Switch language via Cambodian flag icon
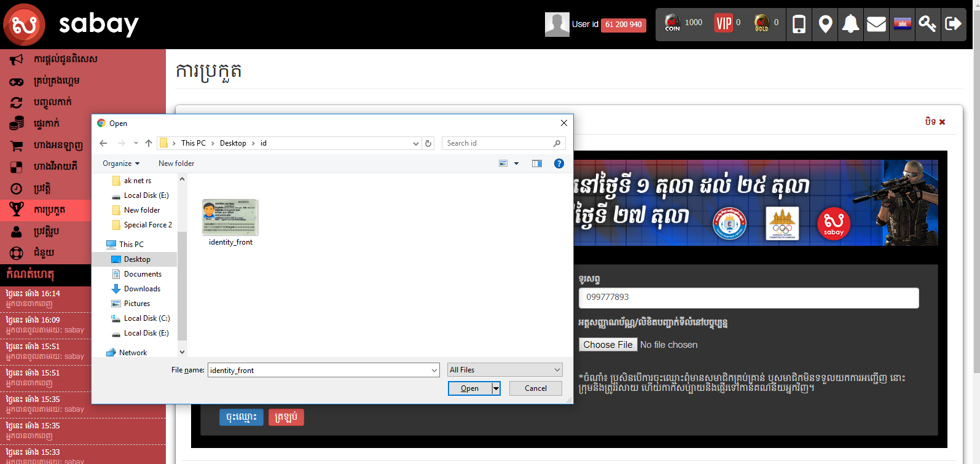This screenshot has width=980, height=464. pos(902,25)
